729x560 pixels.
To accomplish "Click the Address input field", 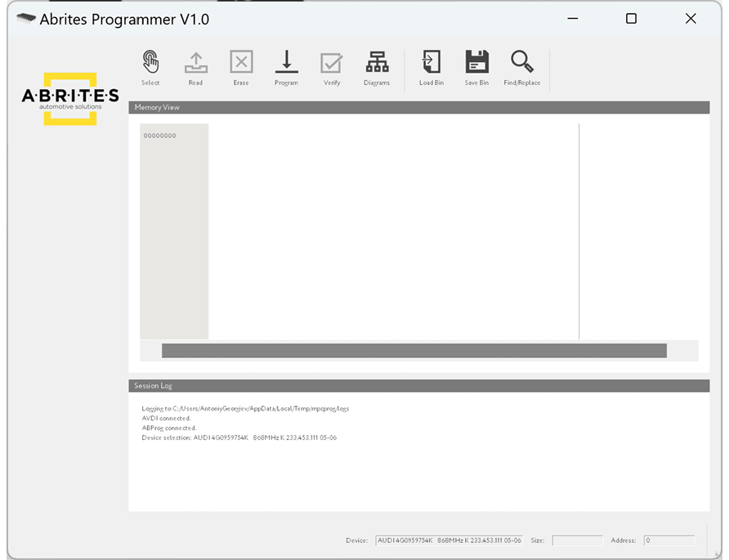I will tap(669, 540).
